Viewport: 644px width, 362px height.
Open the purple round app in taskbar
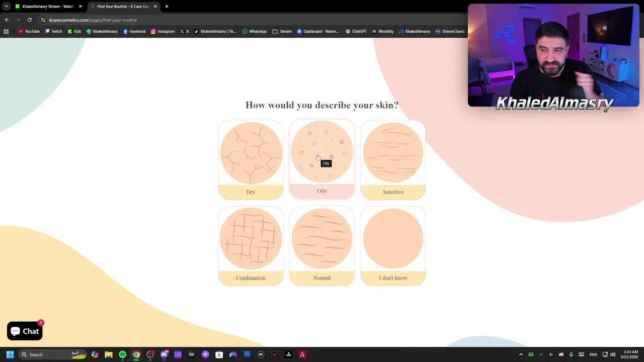pos(205,354)
